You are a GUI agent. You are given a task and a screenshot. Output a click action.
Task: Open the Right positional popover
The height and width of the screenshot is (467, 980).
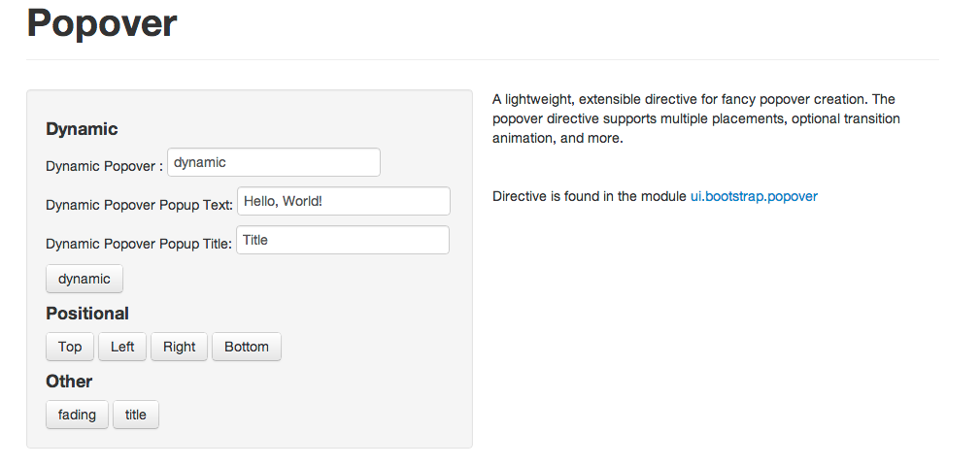[x=180, y=347]
